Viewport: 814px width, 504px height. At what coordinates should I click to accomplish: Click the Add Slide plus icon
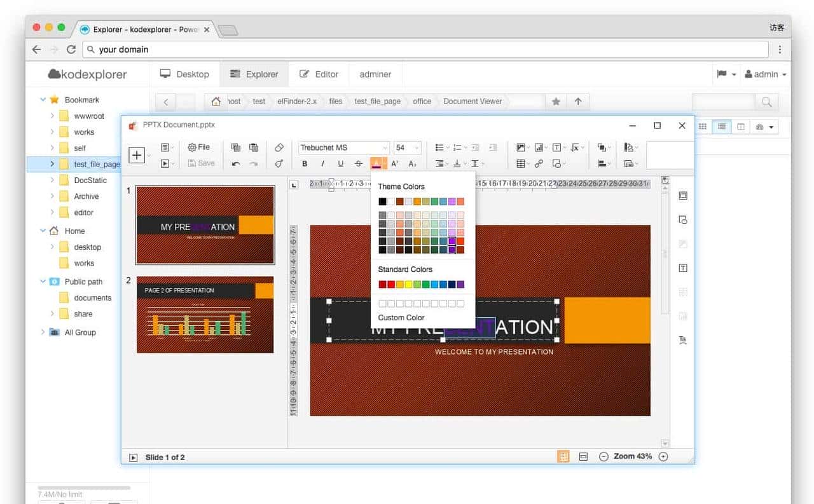[x=137, y=155]
